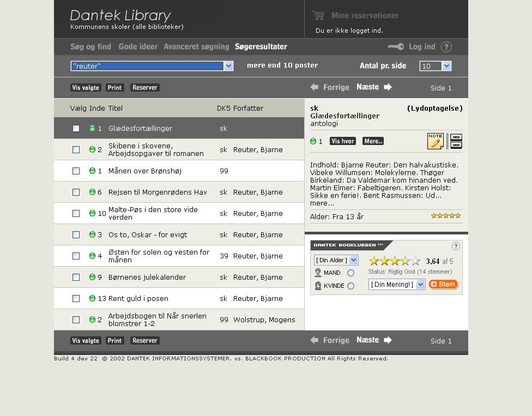
Task: Click the top Næste right arrow
Action: tap(388, 87)
